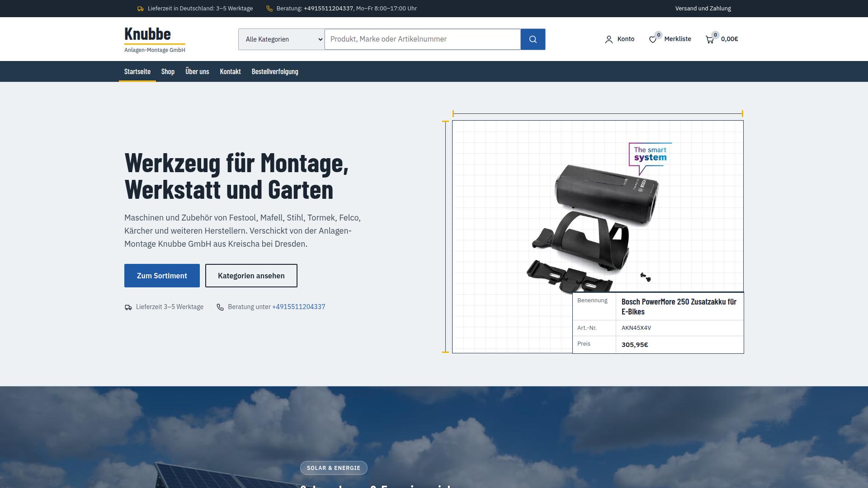This screenshot has width=868, height=488.
Task: Click the Lieferzeit in Deutschland text
Action: point(200,9)
